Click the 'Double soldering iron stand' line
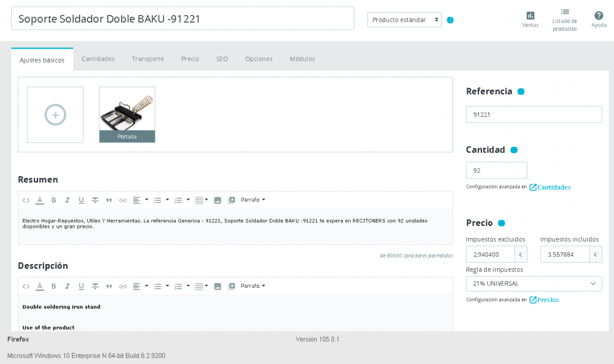Screen dimensions: 614x364 (61, 307)
